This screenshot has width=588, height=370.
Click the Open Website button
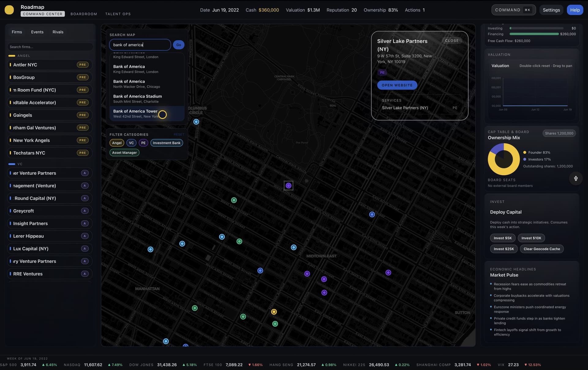[397, 85]
